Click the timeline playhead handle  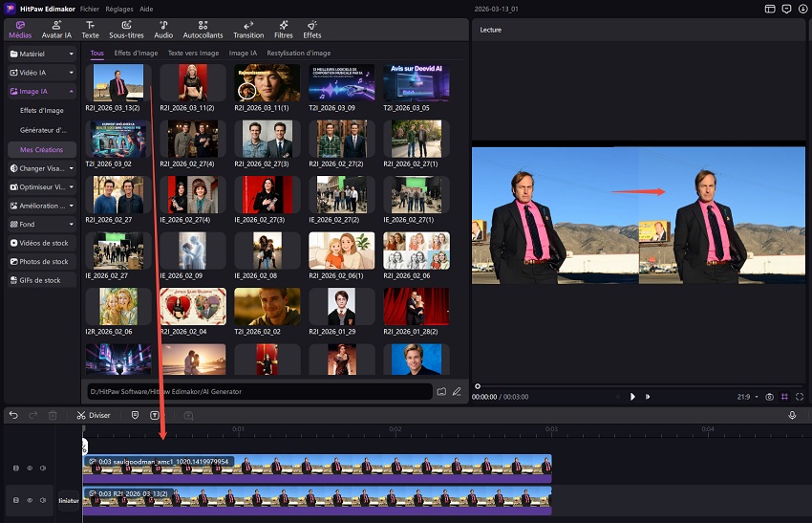[84, 446]
